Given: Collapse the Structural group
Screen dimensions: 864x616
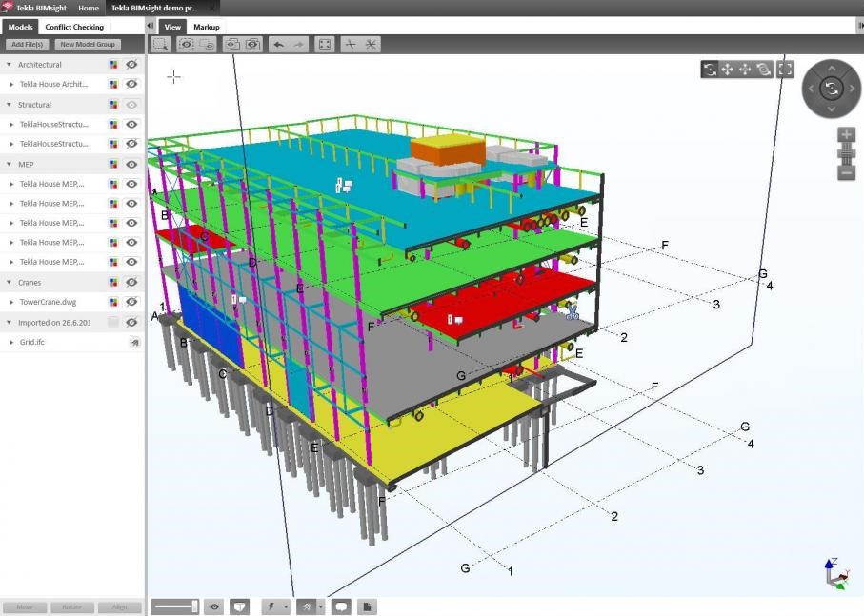Looking at the screenshot, I should tap(9, 104).
